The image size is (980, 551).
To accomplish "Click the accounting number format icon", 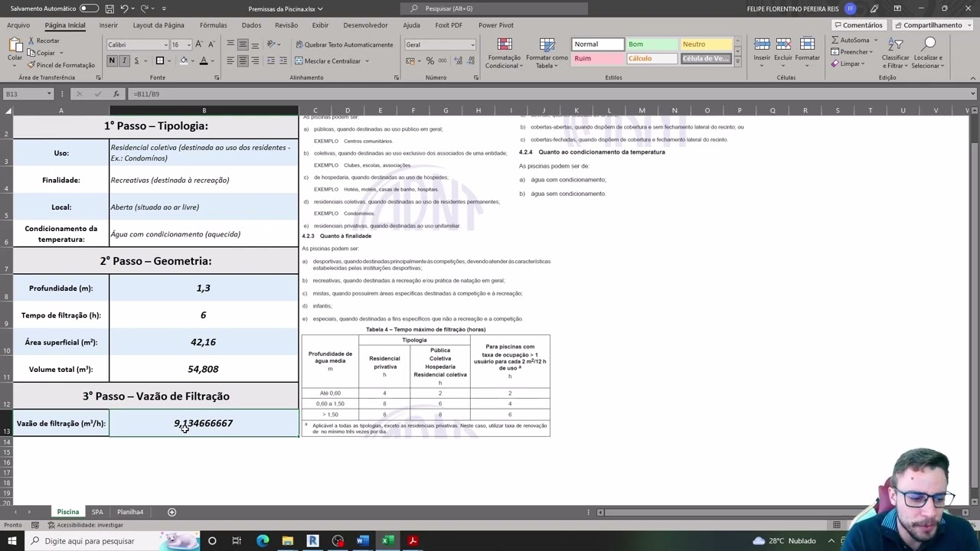I will point(410,61).
